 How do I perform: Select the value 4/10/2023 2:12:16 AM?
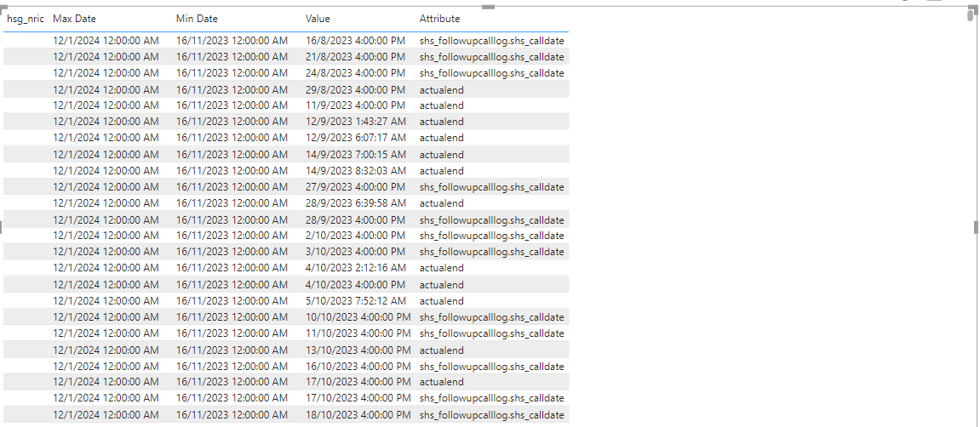coord(356,269)
